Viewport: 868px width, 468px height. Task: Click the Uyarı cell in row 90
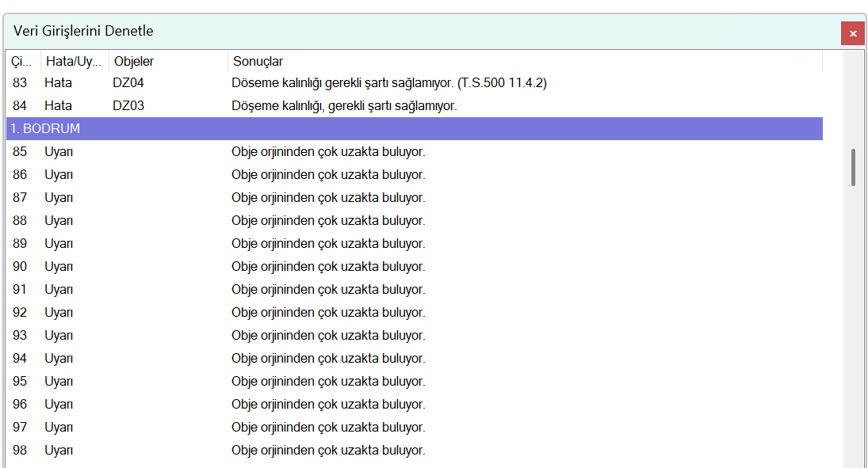tap(59, 267)
